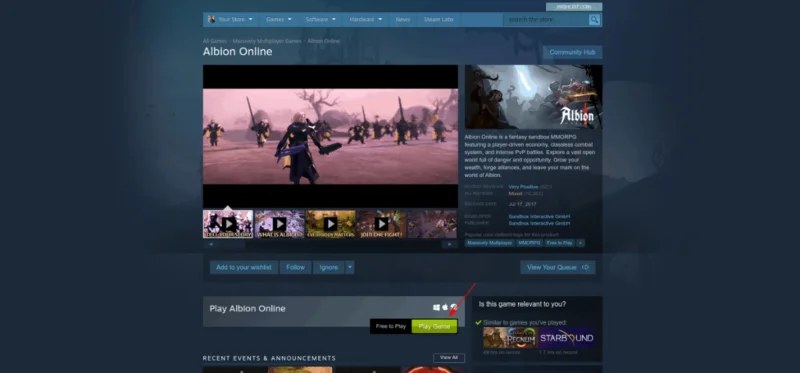This screenshot has width=800, height=373.
Task: Open the Regnum similar game capsule
Action: coord(510,338)
